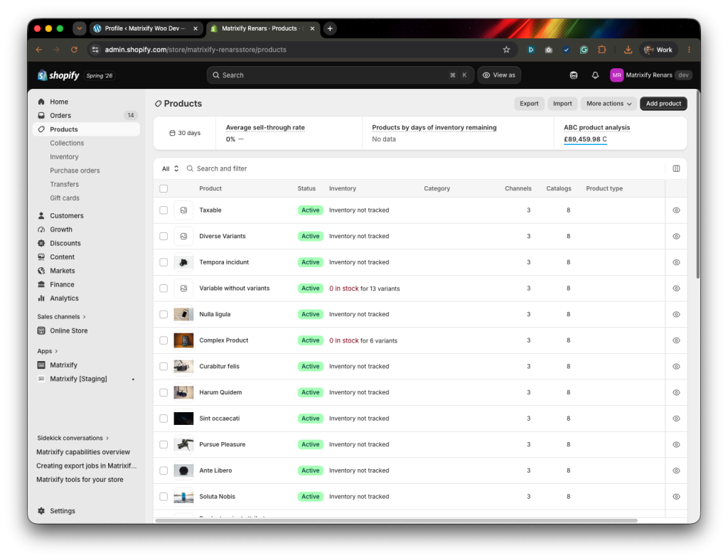Image resolution: width=728 pixels, height=560 pixels.
Task: Preview Harum Quidem via its eye icon
Action: pos(676,392)
